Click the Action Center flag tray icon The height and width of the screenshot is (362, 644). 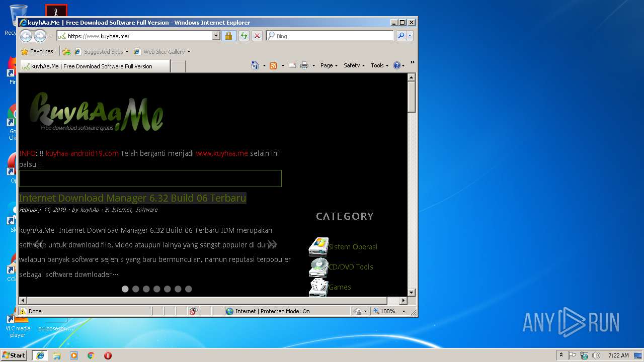(572, 355)
